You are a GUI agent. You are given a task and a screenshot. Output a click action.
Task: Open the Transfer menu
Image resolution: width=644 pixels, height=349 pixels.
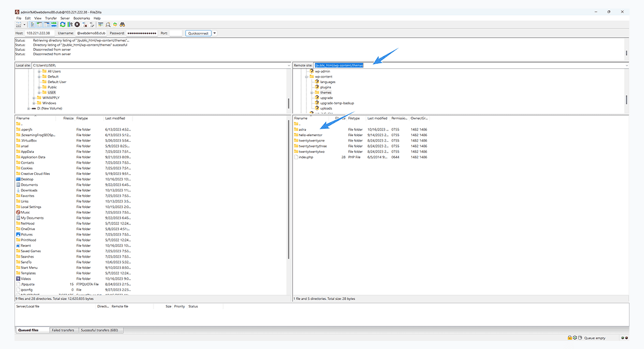pos(51,18)
